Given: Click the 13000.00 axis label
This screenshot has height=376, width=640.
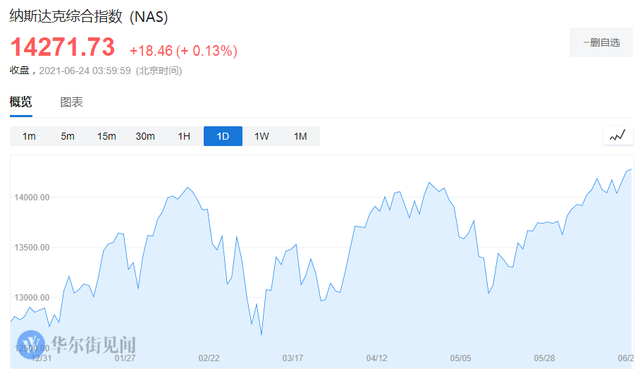Looking at the screenshot, I should click(32, 298).
